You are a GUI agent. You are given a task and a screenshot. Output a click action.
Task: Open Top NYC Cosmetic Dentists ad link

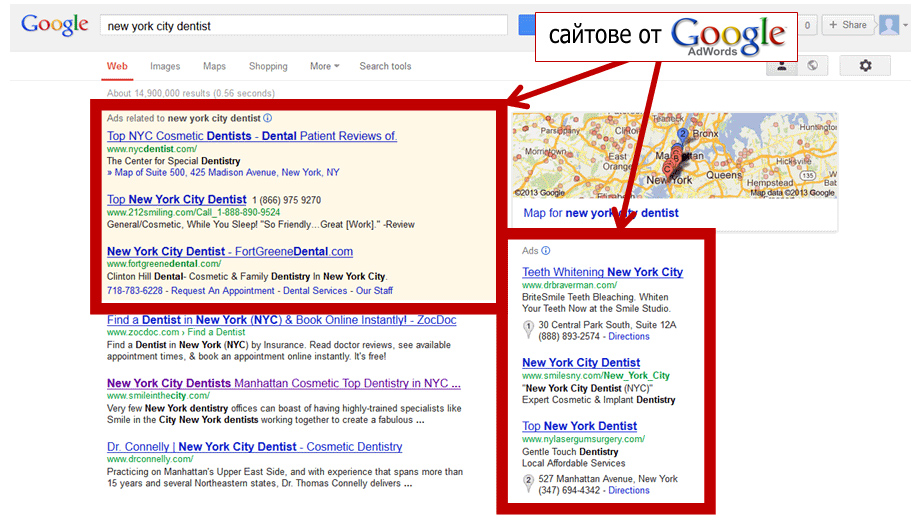[x=252, y=136]
